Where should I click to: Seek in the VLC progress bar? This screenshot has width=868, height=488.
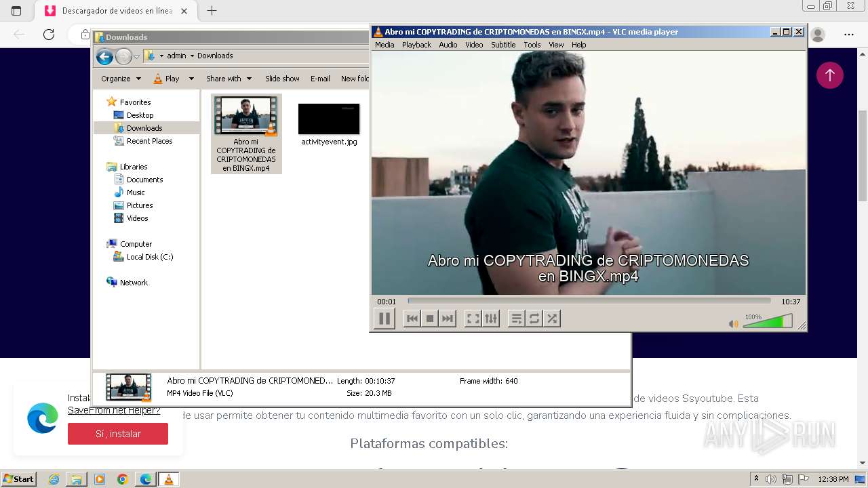[589, 301]
